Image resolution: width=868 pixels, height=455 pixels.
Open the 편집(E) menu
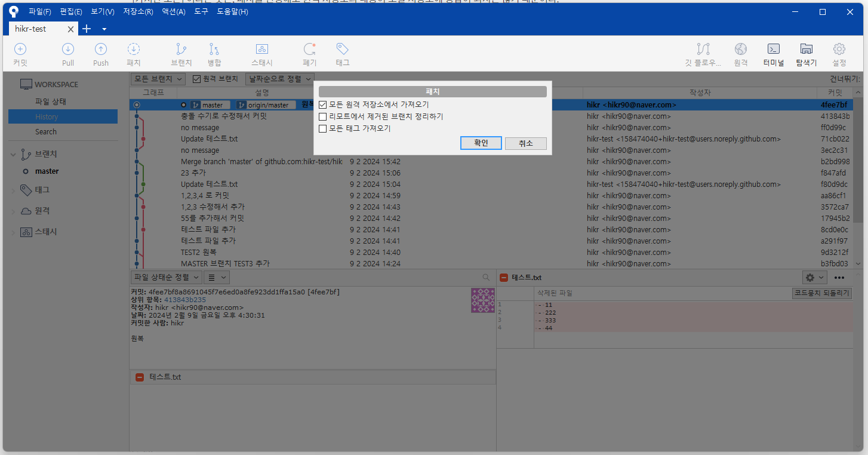pos(71,11)
